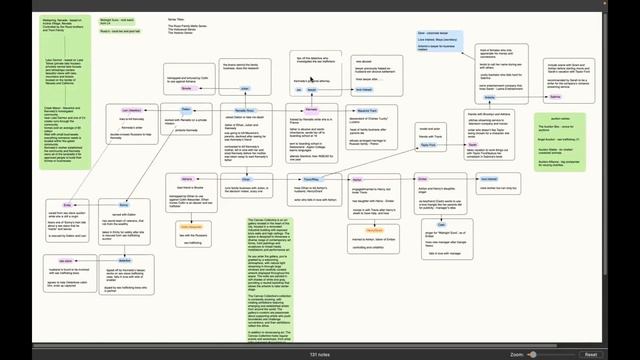Select the pink 'Emily' note label

tap(67, 205)
